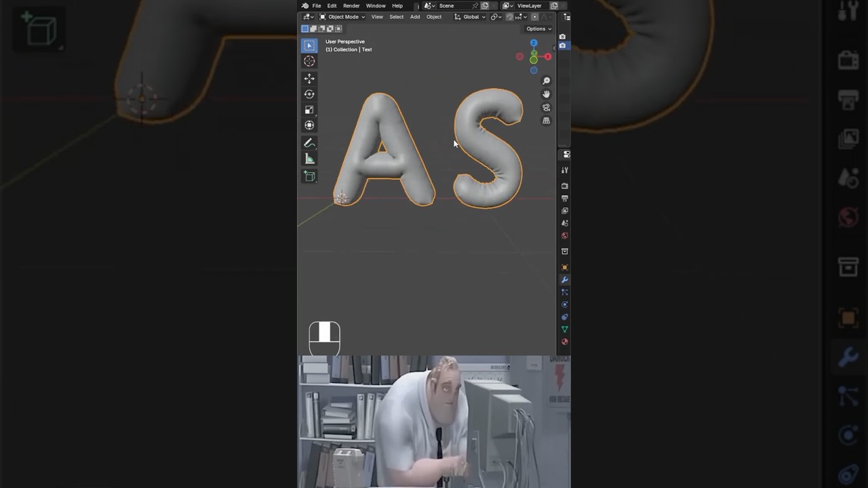The image size is (868, 488).
Task: Open the Object Mode dropdown
Action: [x=342, y=17]
